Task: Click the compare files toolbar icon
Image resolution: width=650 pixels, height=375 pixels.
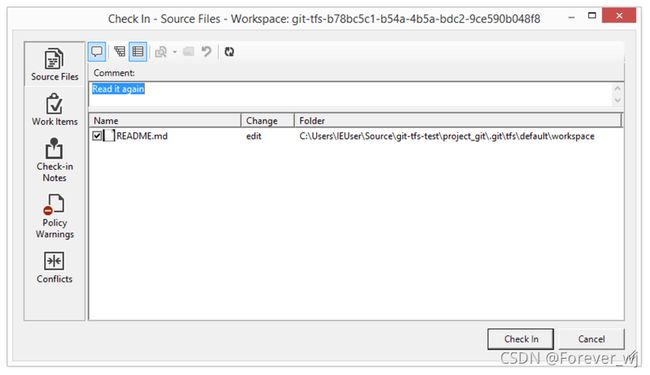Action: [161, 52]
